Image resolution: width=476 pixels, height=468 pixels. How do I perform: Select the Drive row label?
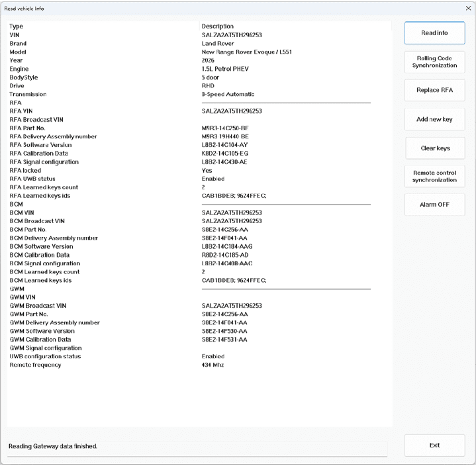(x=17, y=86)
